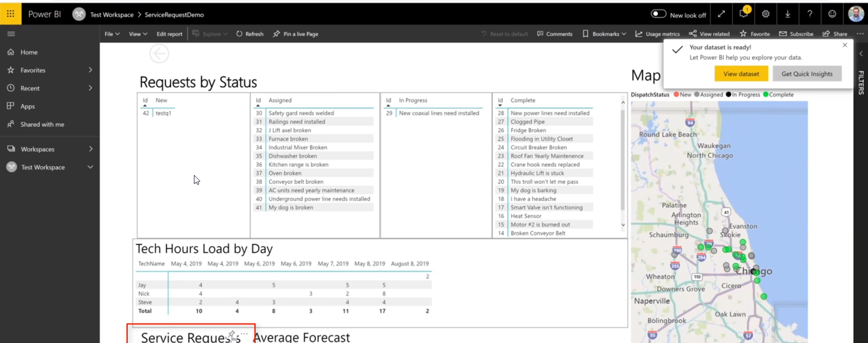868x343 pixels.
Task: Open the settings gear
Action: (x=766, y=14)
